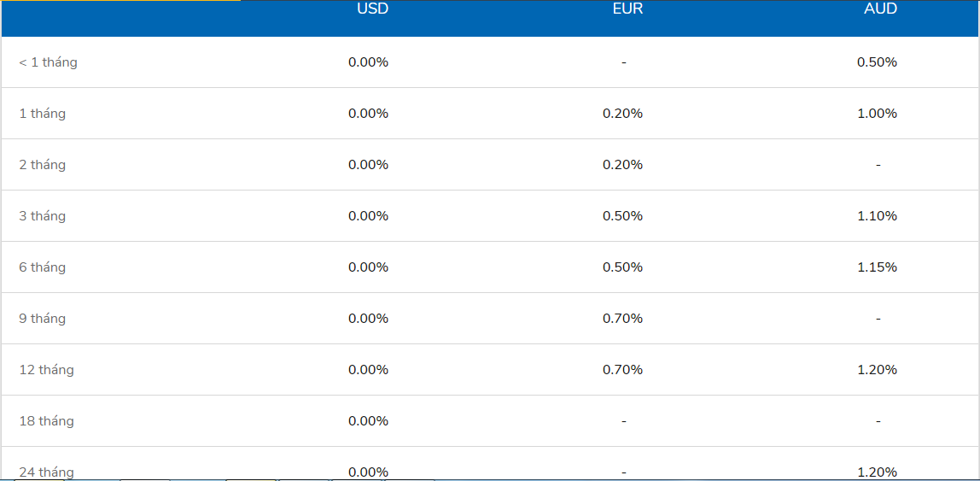Click EUR 0.50% in the 3 tháng row
980x481 pixels.
[622, 216]
